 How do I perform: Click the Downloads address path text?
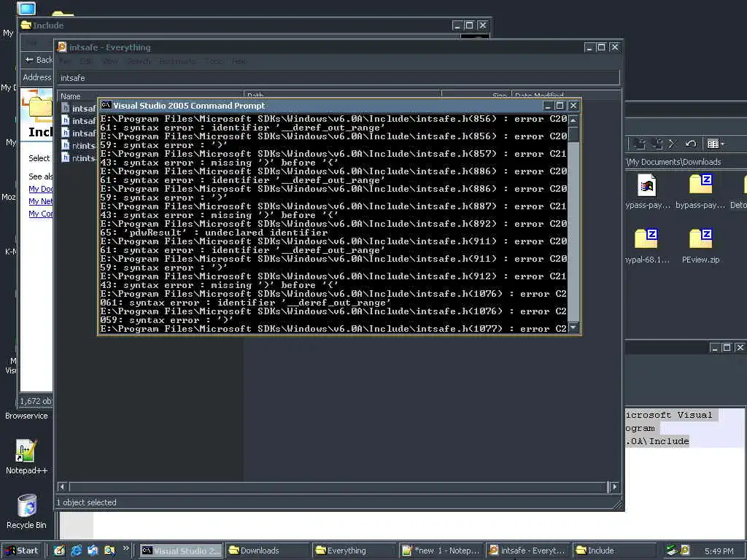pos(674,162)
